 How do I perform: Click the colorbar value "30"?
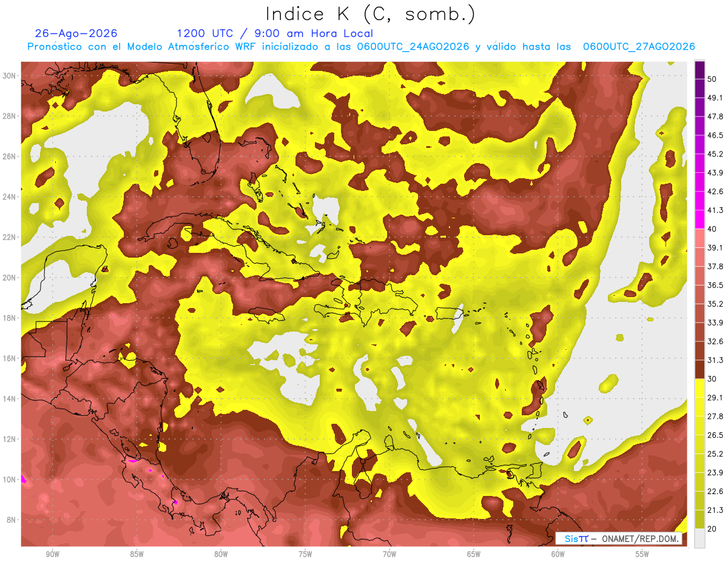tap(712, 379)
